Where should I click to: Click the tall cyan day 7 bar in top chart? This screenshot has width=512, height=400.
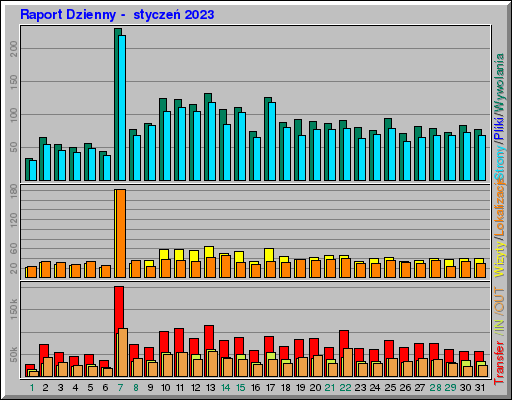122,108
